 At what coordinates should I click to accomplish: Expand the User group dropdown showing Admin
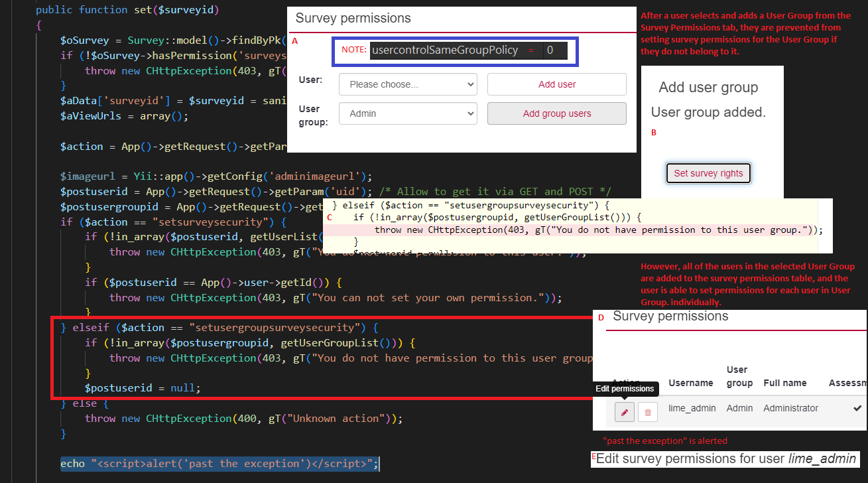pyautogui.click(x=408, y=113)
